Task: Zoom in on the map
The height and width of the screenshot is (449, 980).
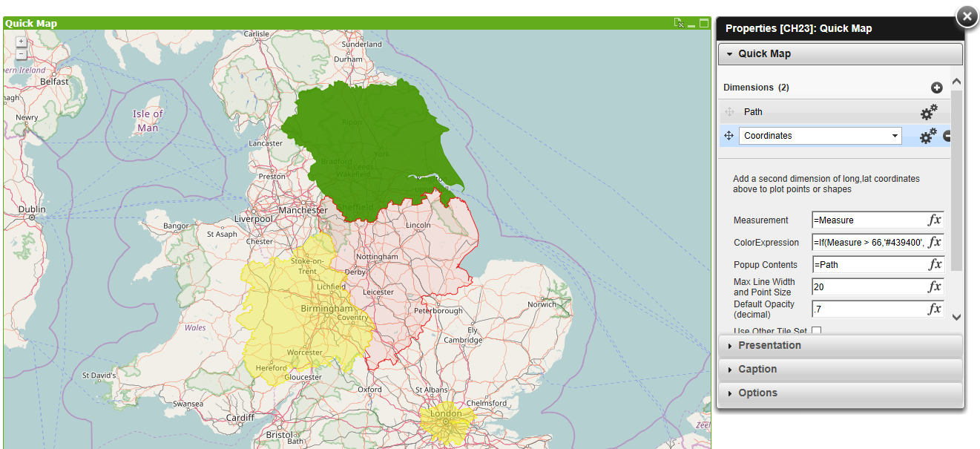Action: [x=21, y=42]
